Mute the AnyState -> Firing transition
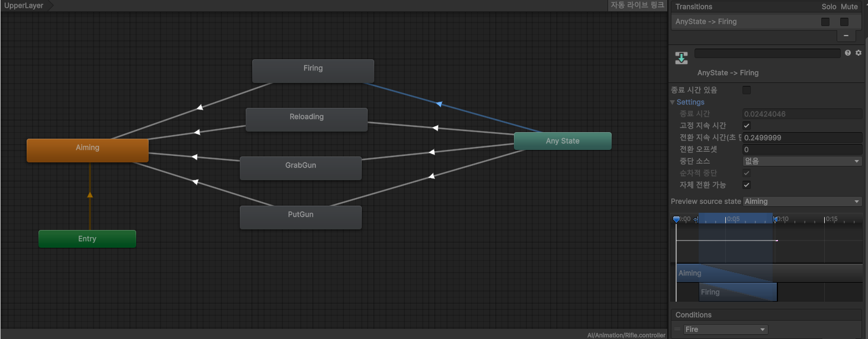 (x=844, y=22)
